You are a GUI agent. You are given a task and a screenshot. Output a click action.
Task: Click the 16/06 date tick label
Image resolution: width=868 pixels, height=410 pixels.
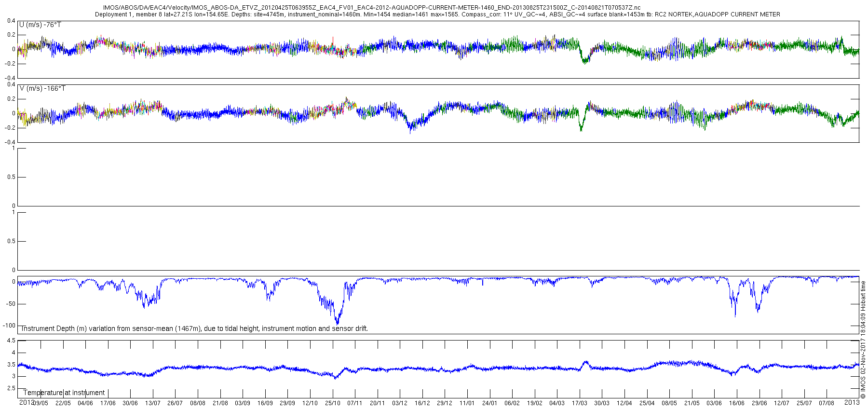tap(736, 403)
